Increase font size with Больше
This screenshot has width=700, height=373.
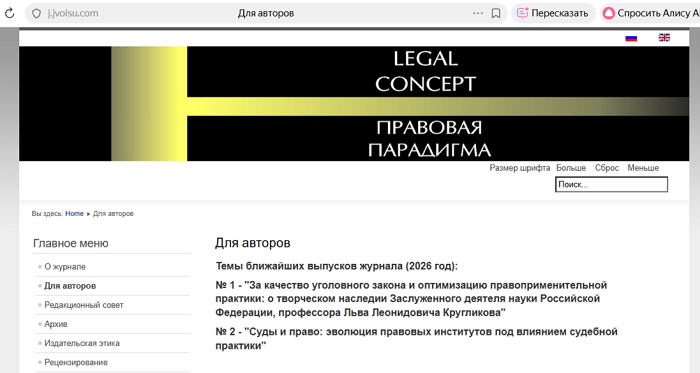(x=571, y=168)
